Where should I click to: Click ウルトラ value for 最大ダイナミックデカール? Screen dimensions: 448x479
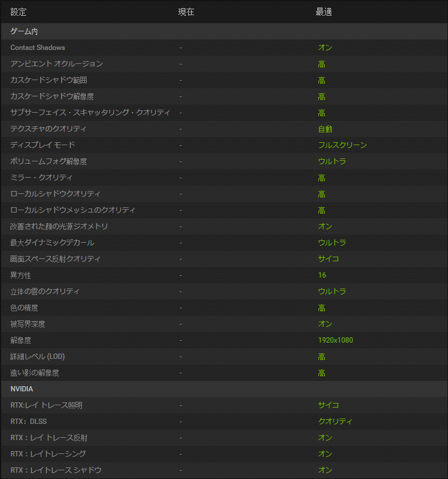tap(332, 243)
